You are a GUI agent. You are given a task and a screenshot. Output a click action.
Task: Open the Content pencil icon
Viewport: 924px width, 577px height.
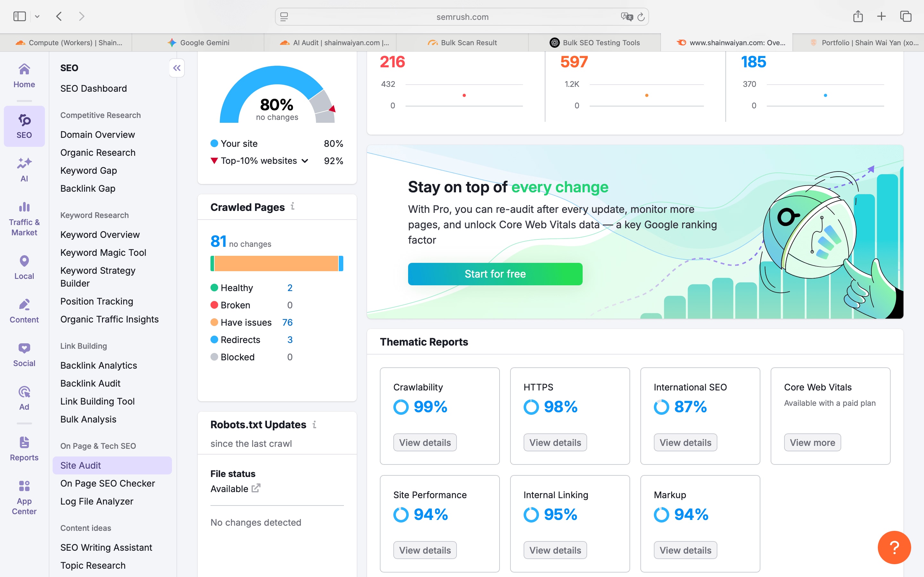24,305
